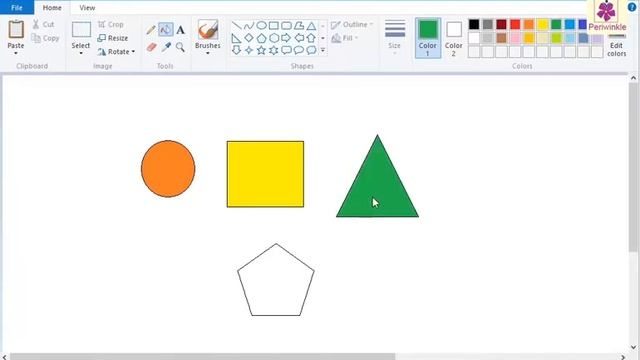The image size is (640, 360).
Task: Choose the Cloud callout shape
Action: (x=311, y=50)
